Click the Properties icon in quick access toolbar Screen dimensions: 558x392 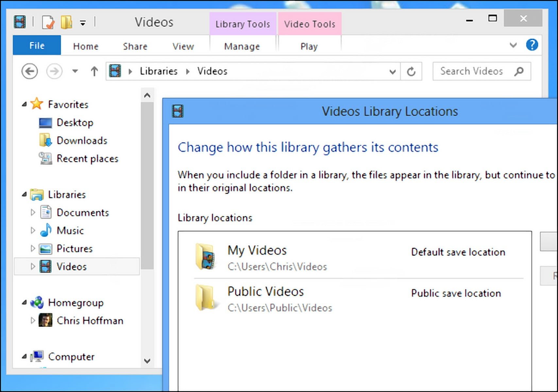(48, 23)
